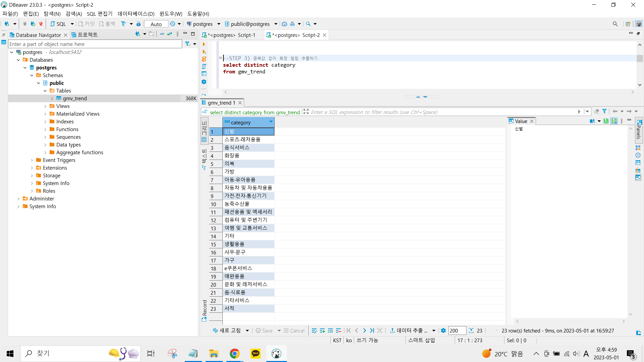Image resolution: width=644 pixels, height=362 pixels.
Task: Click the result set configuration gear icon
Action: pyautogui.click(x=443, y=330)
